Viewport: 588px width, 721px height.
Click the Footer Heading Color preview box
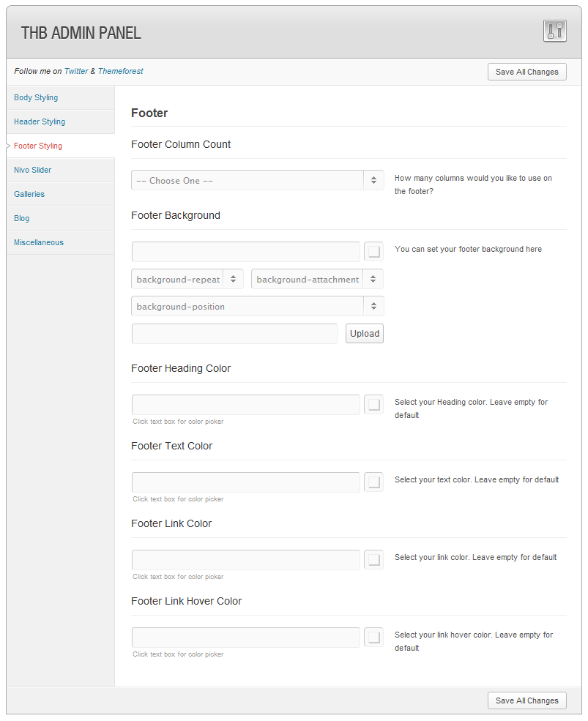point(373,405)
